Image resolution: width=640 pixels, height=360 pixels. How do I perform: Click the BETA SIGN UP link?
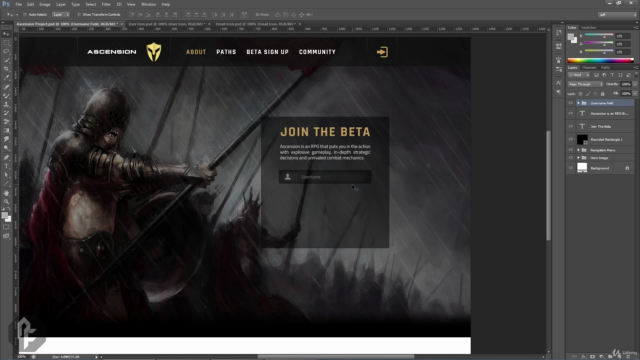tap(267, 52)
